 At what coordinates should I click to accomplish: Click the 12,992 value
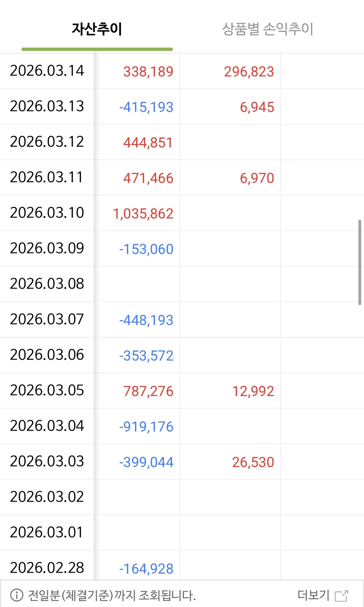(253, 391)
